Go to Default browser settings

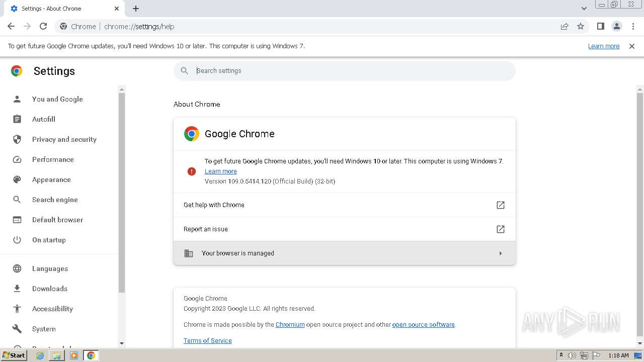57,220
